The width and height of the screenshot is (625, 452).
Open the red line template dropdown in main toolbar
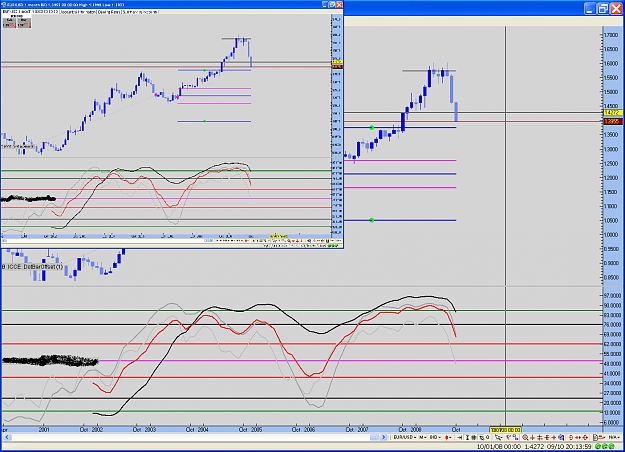click(x=602, y=437)
